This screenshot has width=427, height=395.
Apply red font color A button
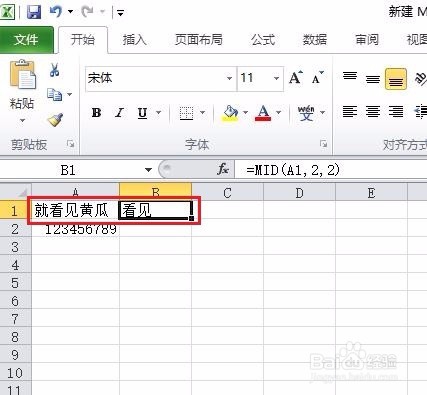(263, 113)
